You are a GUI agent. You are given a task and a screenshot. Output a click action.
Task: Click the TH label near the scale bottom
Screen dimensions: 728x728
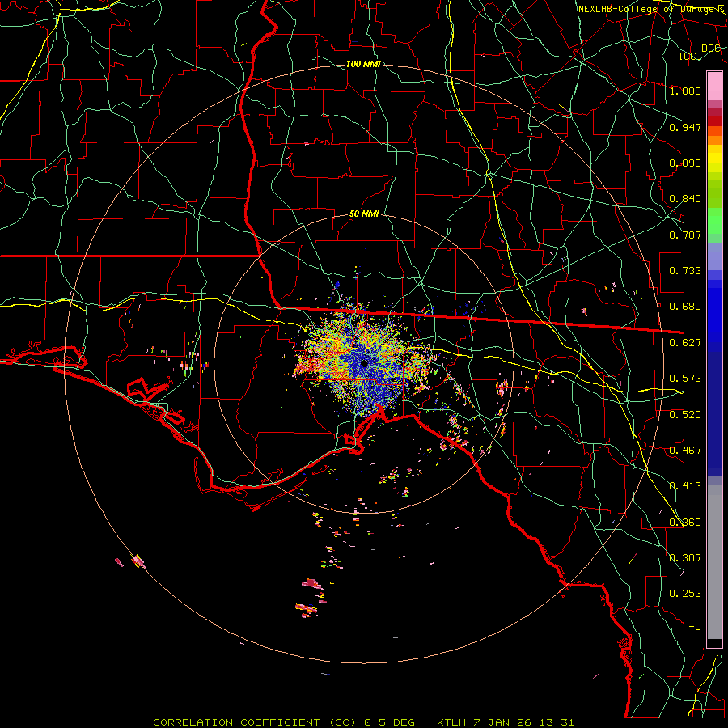pyautogui.click(x=695, y=630)
